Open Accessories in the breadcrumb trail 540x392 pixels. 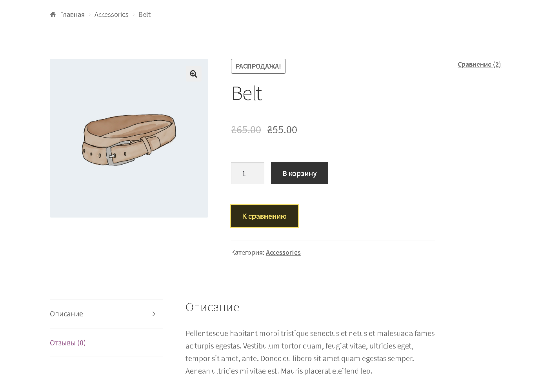pos(111,15)
